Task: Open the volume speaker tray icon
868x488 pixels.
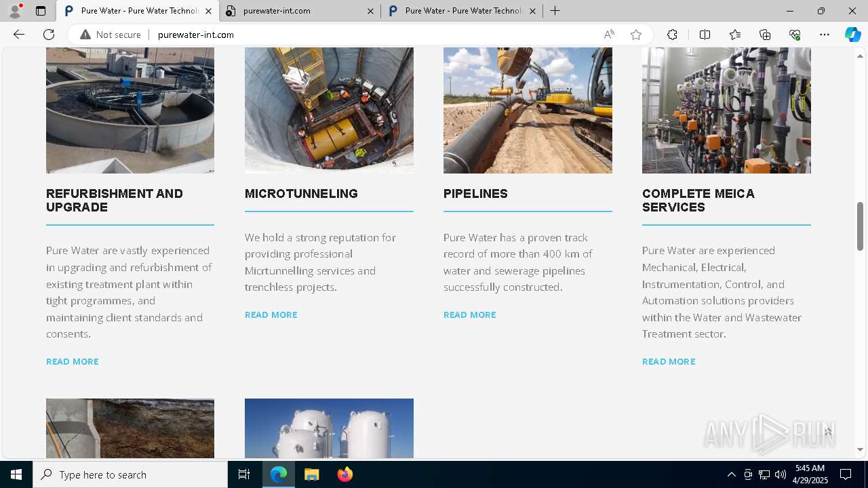Action: pos(781,474)
